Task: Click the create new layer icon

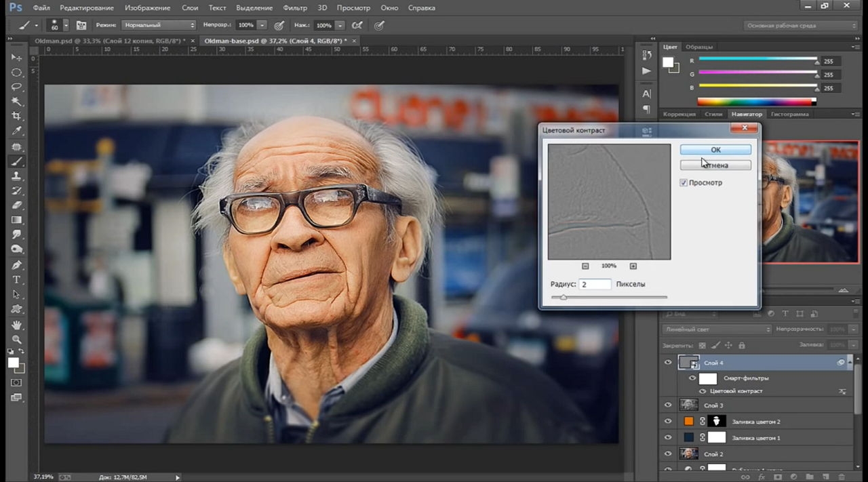Action: point(826,477)
